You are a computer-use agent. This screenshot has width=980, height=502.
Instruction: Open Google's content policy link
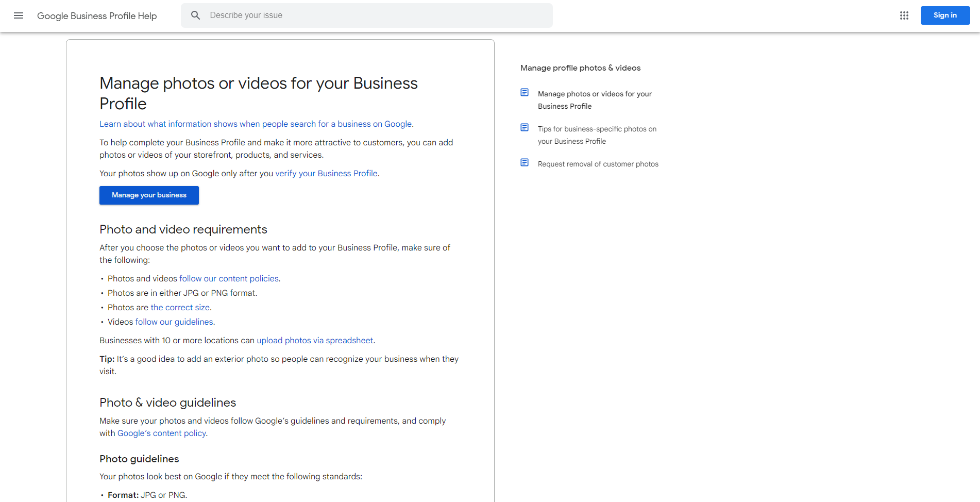pos(162,433)
